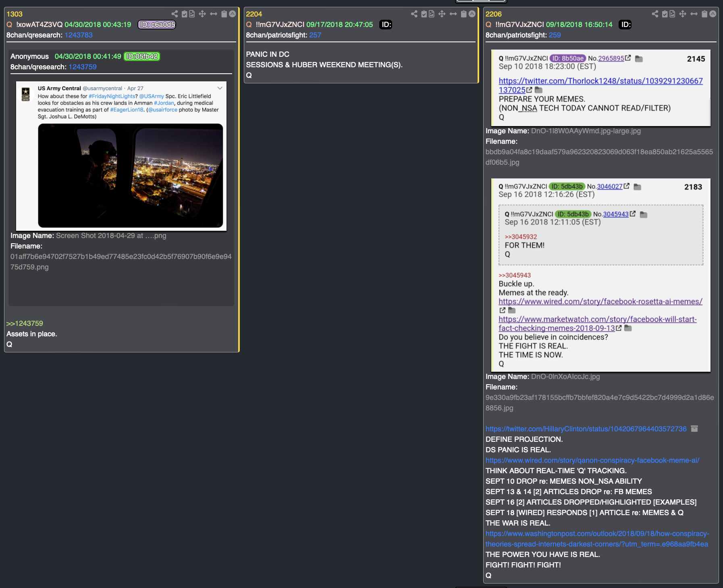Collapse post 2206 with the up-arrow circle

point(713,14)
